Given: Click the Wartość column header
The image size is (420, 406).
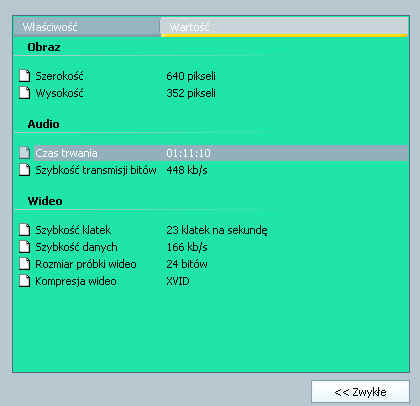Looking at the screenshot, I should (284, 27).
